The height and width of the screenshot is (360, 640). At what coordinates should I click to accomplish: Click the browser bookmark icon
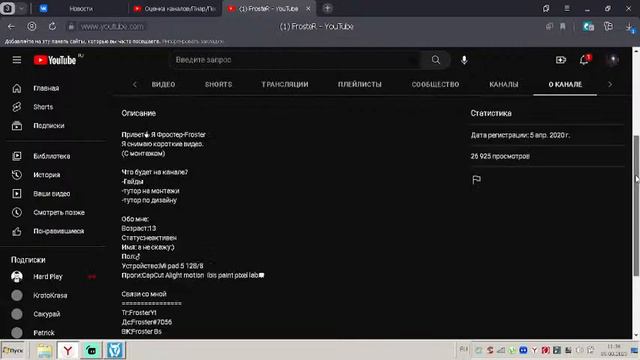click(563, 27)
